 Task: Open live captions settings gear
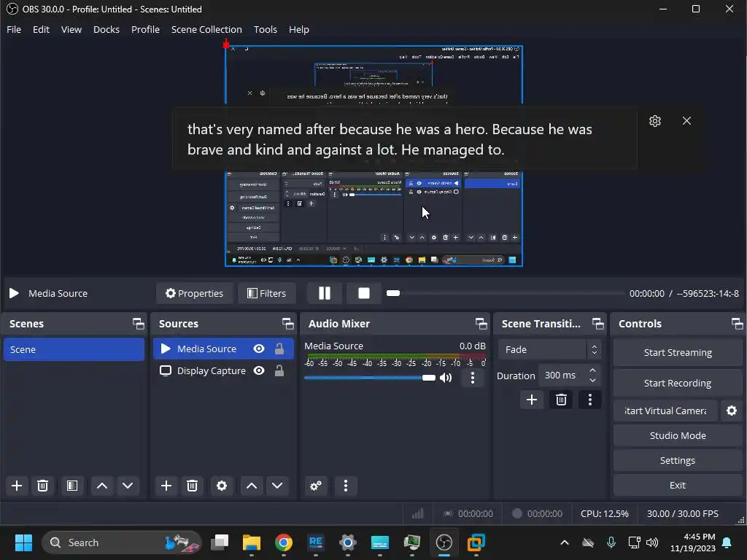(655, 121)
